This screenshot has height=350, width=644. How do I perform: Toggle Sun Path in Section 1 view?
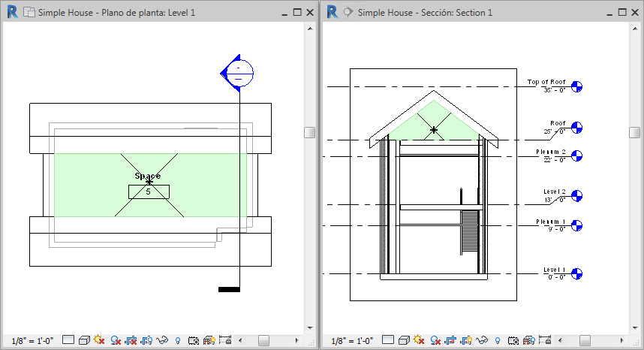coord(419,340)
